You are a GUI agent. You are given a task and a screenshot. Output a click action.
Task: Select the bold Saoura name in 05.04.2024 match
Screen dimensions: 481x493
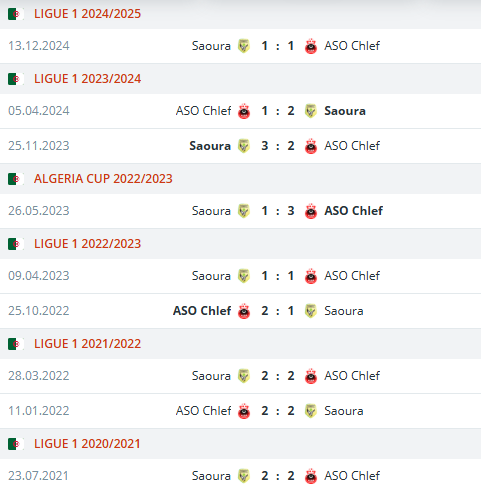[x=345, y=111]
